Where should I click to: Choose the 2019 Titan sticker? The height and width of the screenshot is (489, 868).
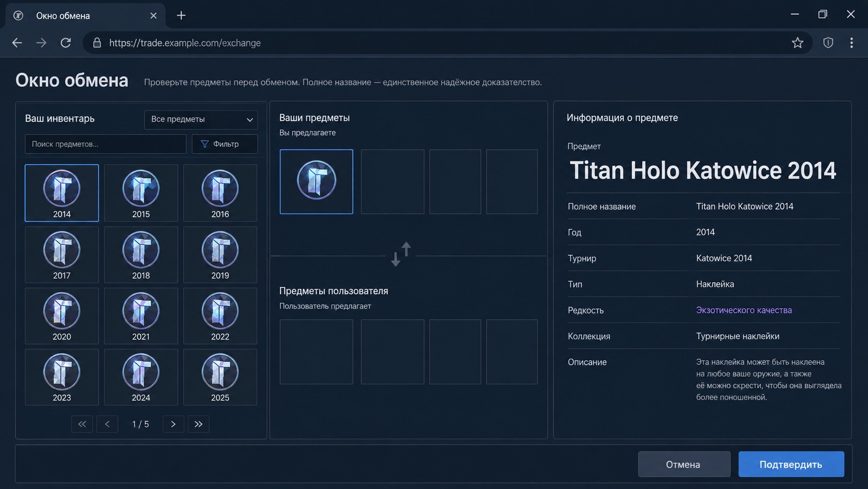220,255
